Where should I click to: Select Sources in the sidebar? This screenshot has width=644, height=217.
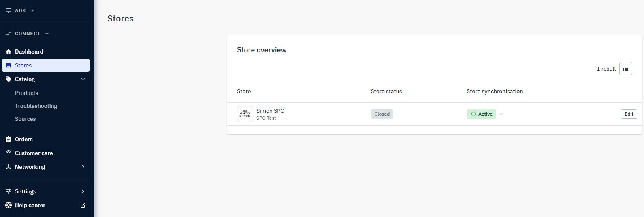pyautogui.click(x=26, y=119)
